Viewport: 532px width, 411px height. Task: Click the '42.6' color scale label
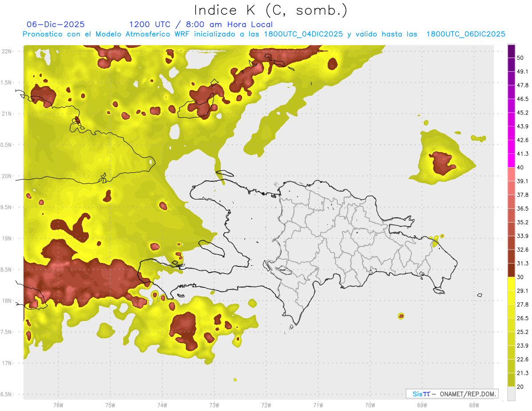pos(523,140)
